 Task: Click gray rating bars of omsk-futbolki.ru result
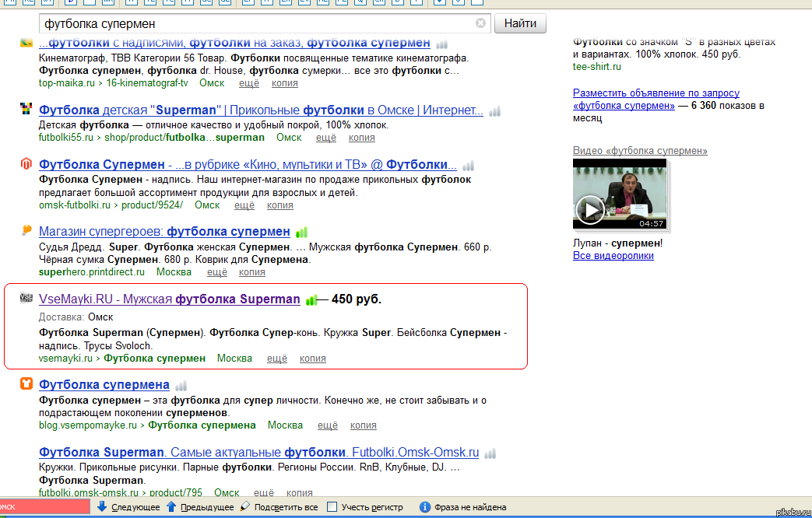(x=469, y=166)
